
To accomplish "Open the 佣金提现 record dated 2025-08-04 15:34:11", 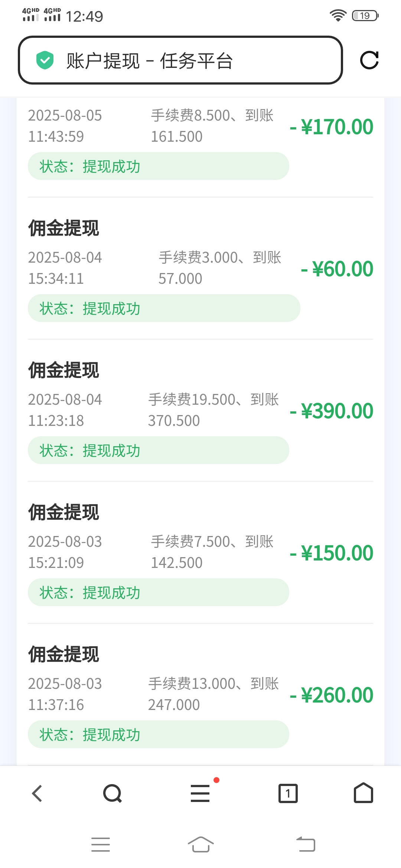I will pos(64,228).
